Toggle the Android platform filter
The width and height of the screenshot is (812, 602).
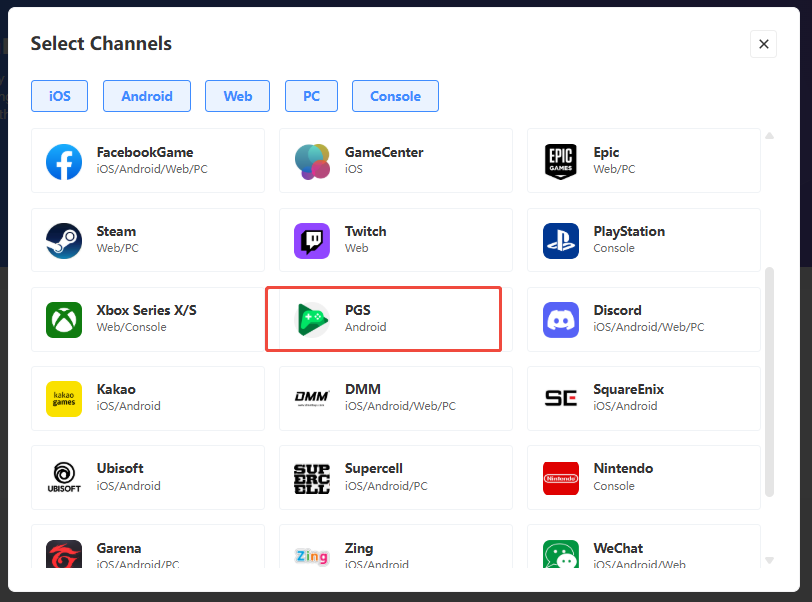pyautogui.click(x=147, y=96)
